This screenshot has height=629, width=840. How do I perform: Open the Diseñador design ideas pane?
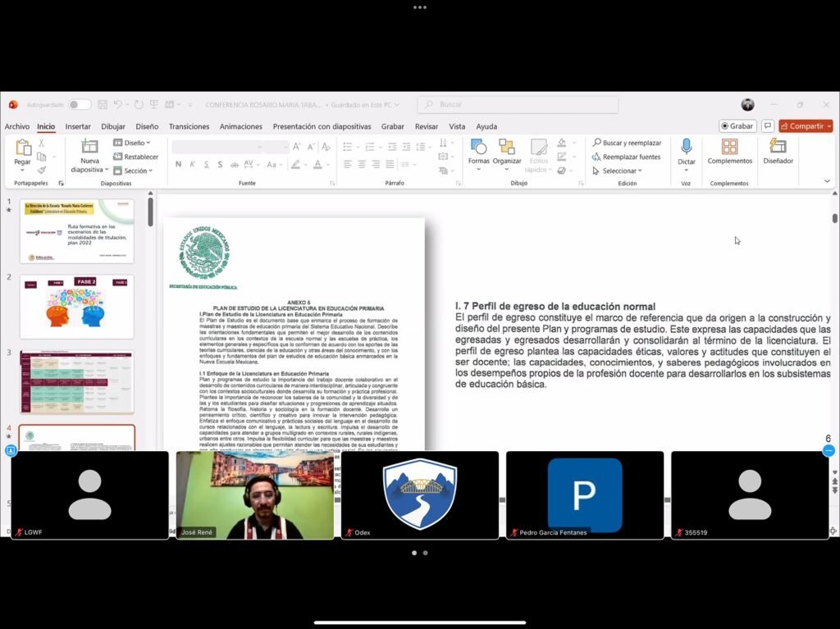(x=778, y=149)
